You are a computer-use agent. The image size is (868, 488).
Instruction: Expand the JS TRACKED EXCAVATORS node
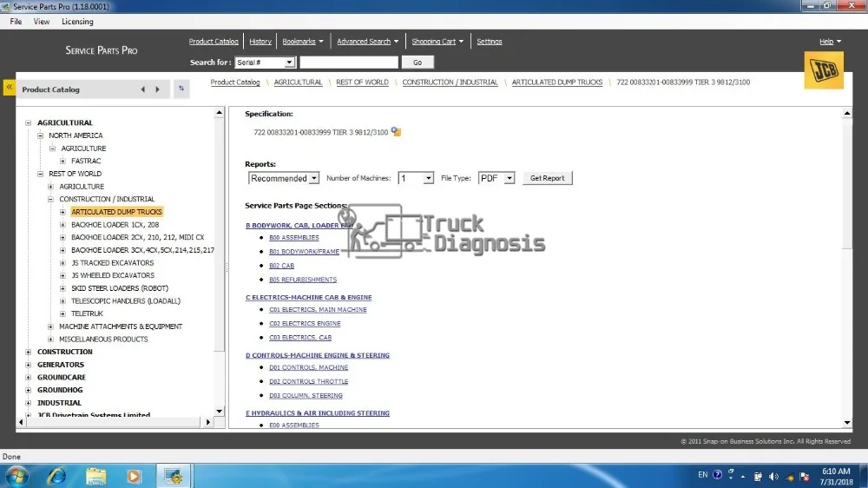(x=62, y=263)
